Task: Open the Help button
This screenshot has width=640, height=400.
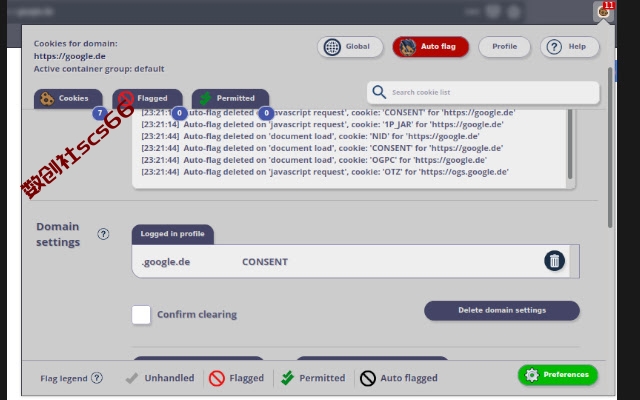Action: coord(570,47)
